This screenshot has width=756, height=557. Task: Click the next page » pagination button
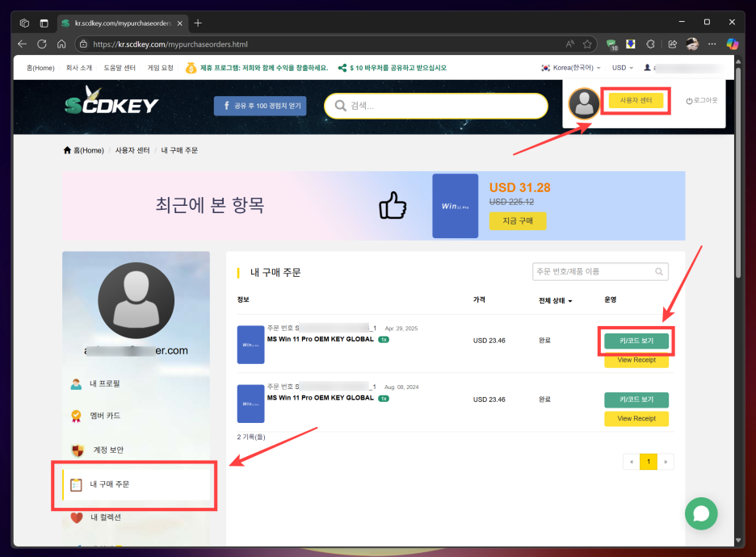[x=666, y=462]
